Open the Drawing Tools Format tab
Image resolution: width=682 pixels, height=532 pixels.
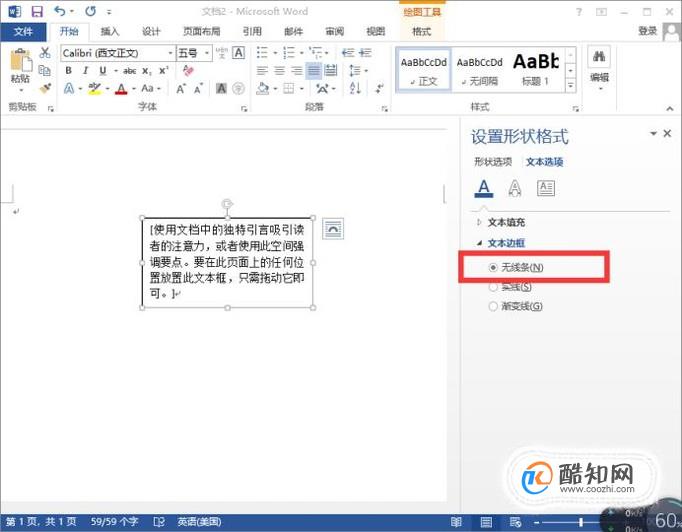(x=421, y=31)
